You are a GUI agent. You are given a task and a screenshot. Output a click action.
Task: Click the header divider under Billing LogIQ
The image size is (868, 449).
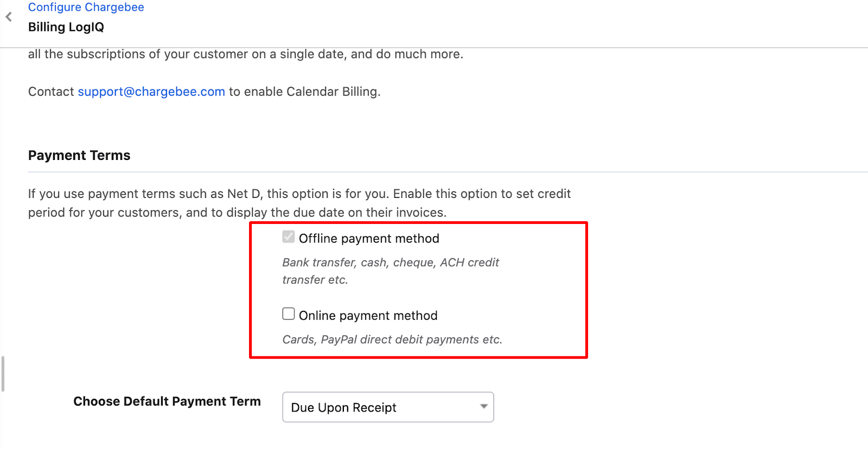[x=434, y=48]
